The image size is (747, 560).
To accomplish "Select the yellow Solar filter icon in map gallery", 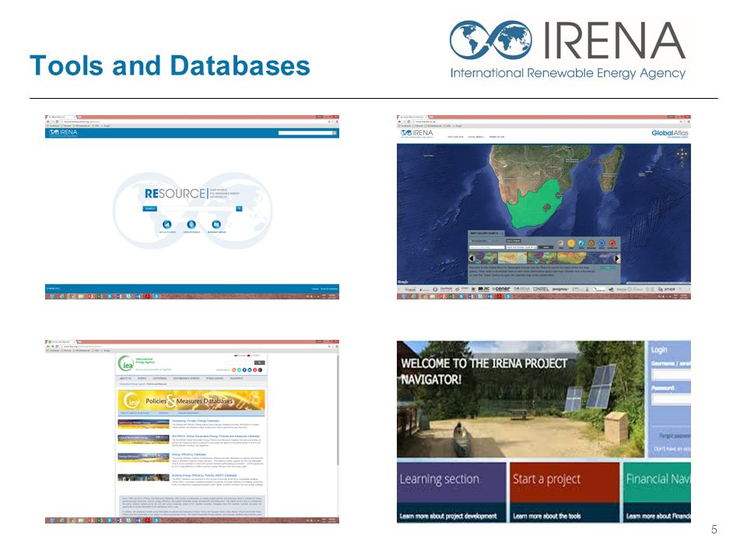I will [571, 243].
